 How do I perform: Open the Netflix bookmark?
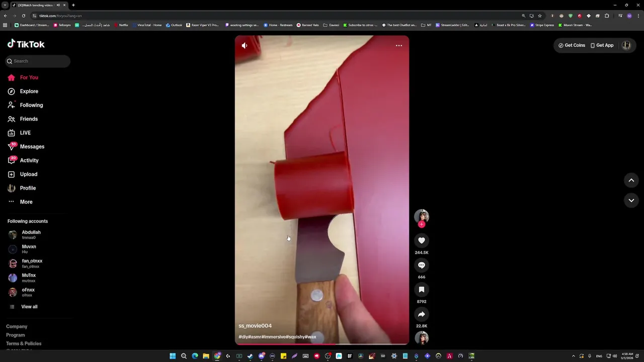click(x=121, y=25)
